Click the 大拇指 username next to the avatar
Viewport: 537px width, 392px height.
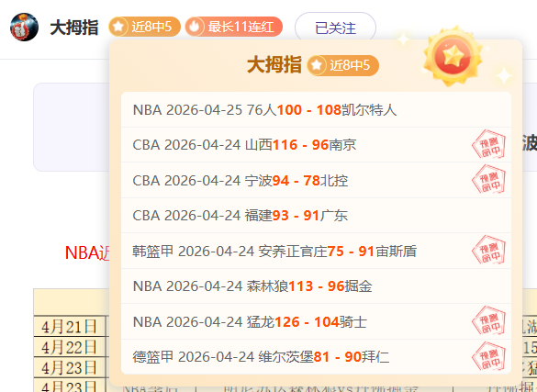(x=74, y=28)
